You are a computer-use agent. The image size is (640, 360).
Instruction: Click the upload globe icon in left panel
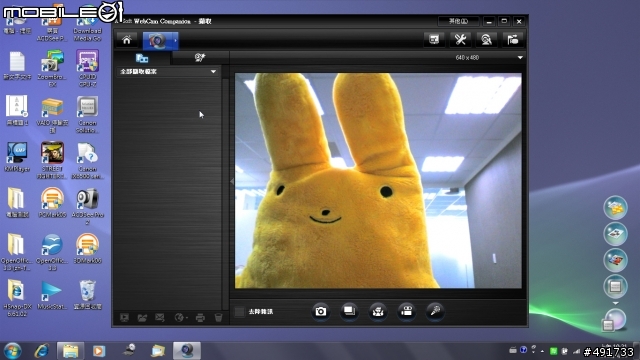click(180, 318)
